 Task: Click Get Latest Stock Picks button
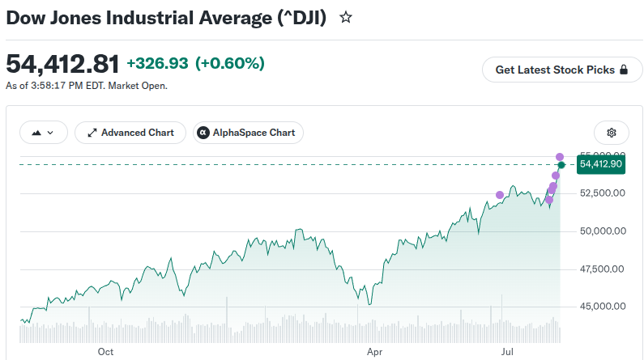point(562,70)
